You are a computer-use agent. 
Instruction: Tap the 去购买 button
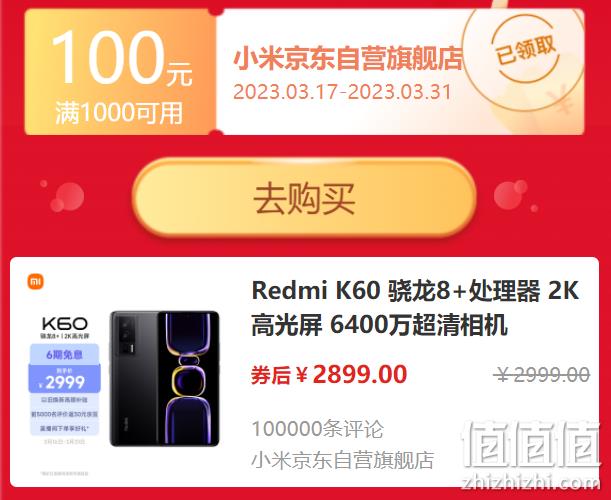tap(304, 198)
